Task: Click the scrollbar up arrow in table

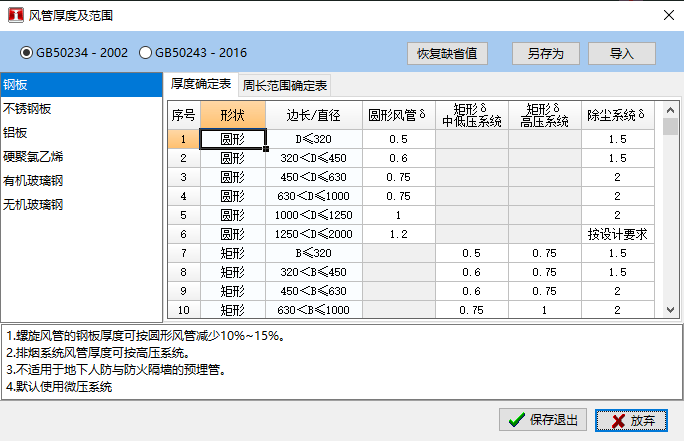Action: tap(670, 108)
